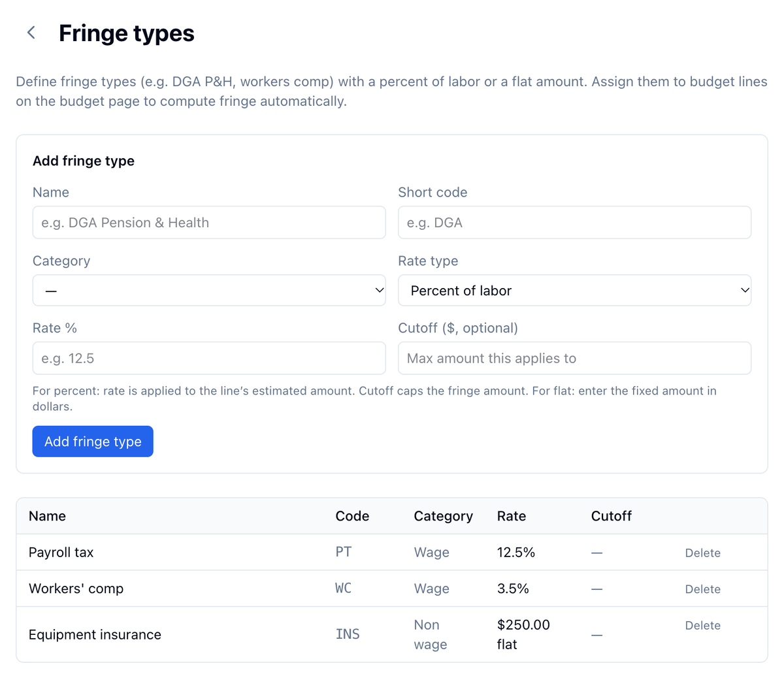This screenshot has height=676, width=784.
Task: Select the Equipment insurance name cell
Action: click(x=95, y=634)
